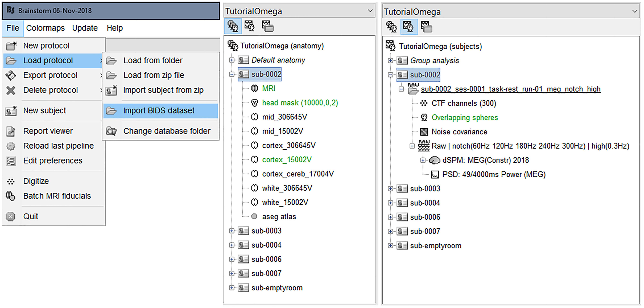Click the Report viewer icon
This screenshot has width=644, height=308.
[11, 131]
